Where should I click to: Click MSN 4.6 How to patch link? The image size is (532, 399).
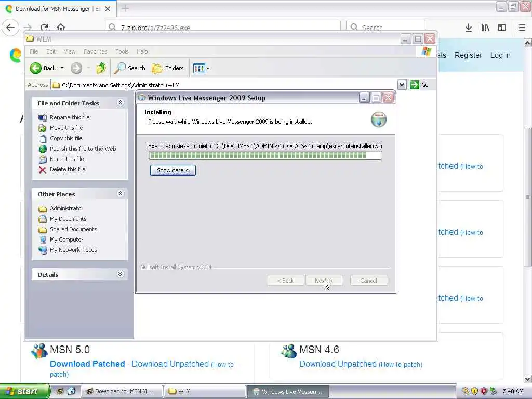pyautogui.click(x=401, y=364)
